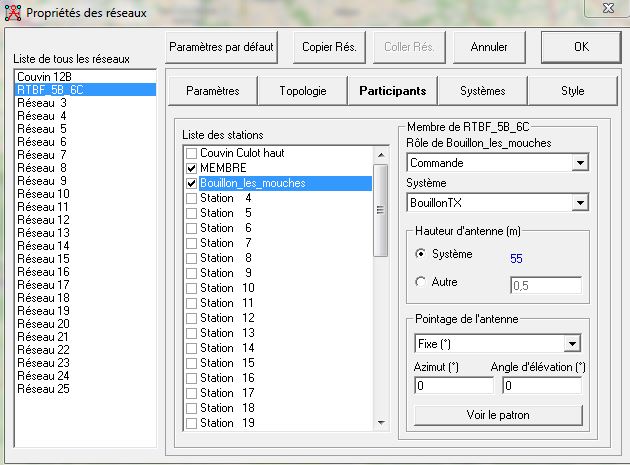Check the Station 18 checkbox
Image resolution: width=630 pixels, height=465 pixels.
pos(191,408)
